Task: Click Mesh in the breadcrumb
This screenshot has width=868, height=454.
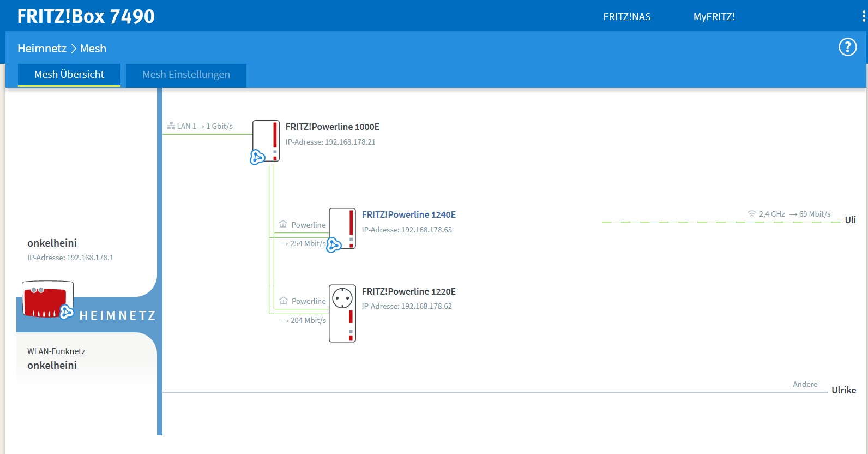Action: [93, 49]
